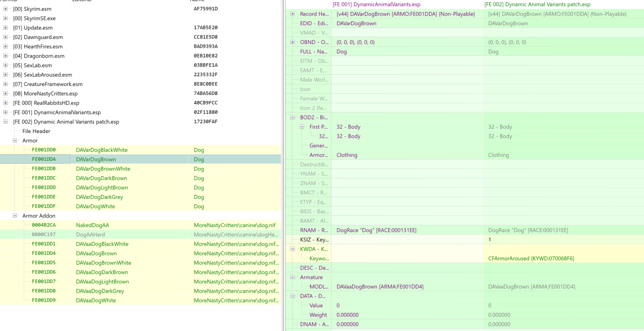Select the KSIZ row label

click(314, 239)
